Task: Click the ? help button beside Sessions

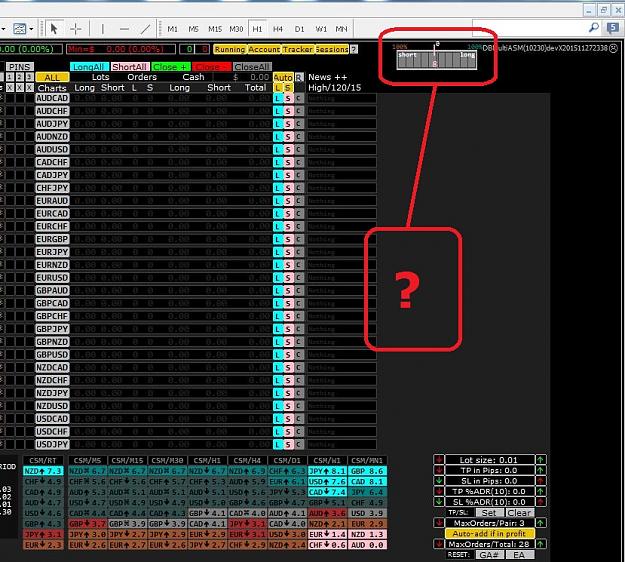Action: click(354, 49)
